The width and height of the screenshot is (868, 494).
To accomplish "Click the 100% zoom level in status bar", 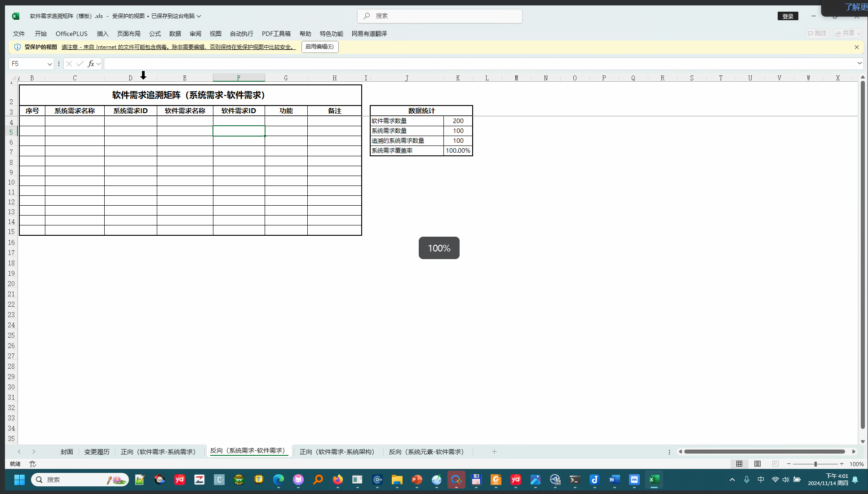I will click(856, 464).
